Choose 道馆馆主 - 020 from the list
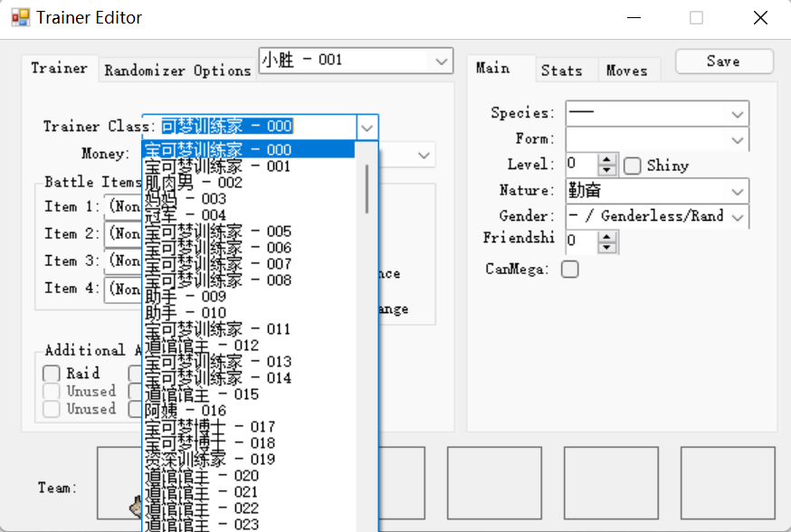This screenshot has height=532, width=791. pos(249,476)
